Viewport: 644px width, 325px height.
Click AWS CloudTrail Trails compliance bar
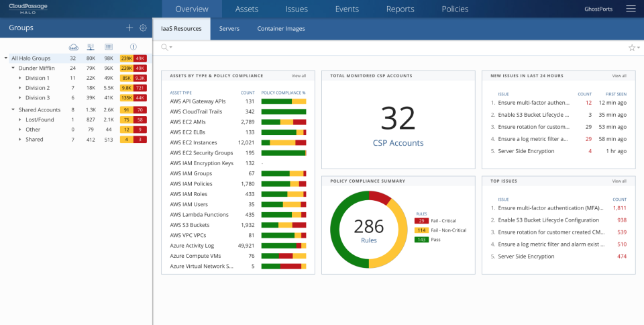tap(284, 111)
